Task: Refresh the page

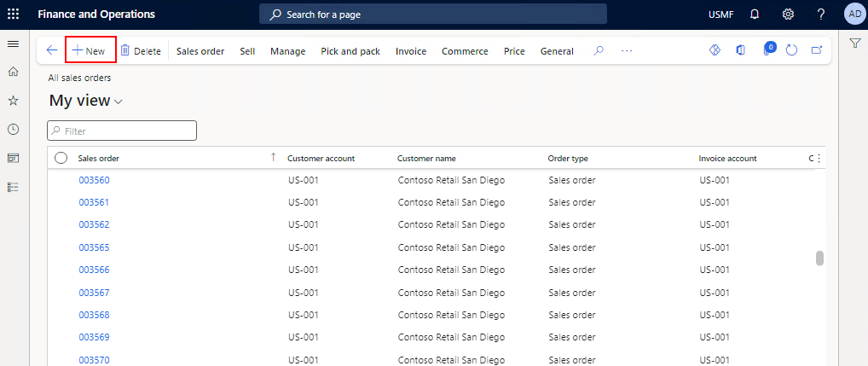Action: coord(791,50)
